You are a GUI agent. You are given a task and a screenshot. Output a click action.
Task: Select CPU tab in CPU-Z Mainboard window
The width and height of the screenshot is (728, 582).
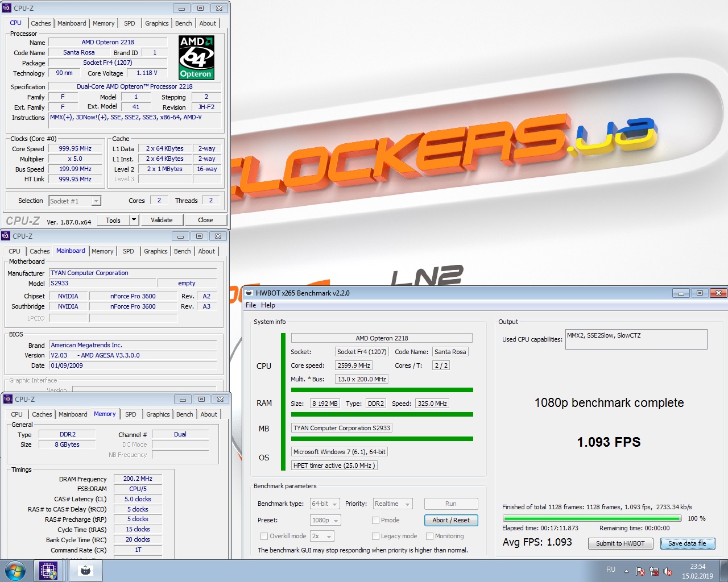pyautogui.click(x=15, y=251)
